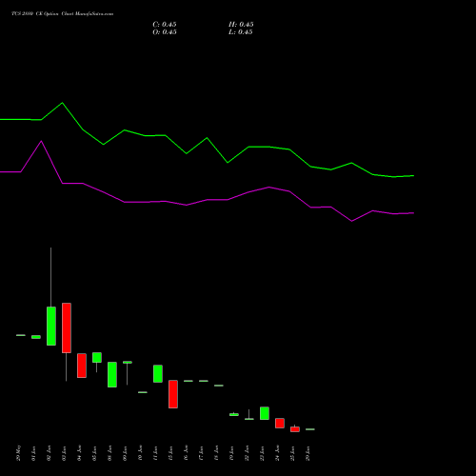Click the chart title text at top left

pos(62,13)
